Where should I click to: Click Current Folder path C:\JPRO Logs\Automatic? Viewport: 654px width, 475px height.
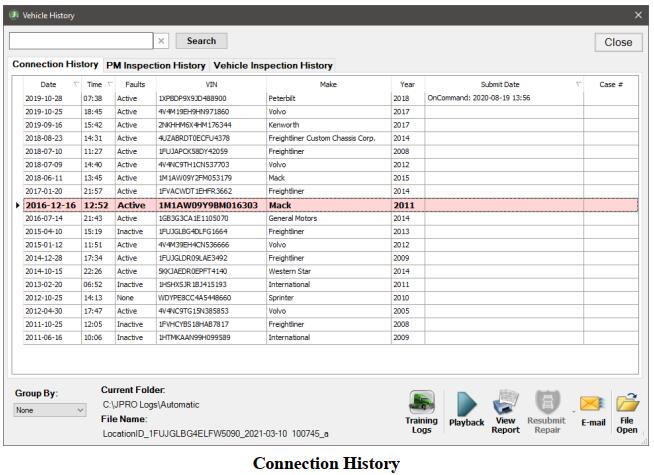(151, 405)
